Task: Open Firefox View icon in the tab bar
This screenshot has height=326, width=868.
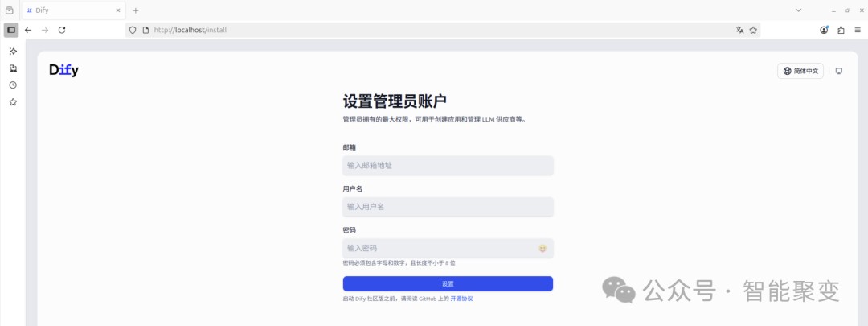Action: 10,10
